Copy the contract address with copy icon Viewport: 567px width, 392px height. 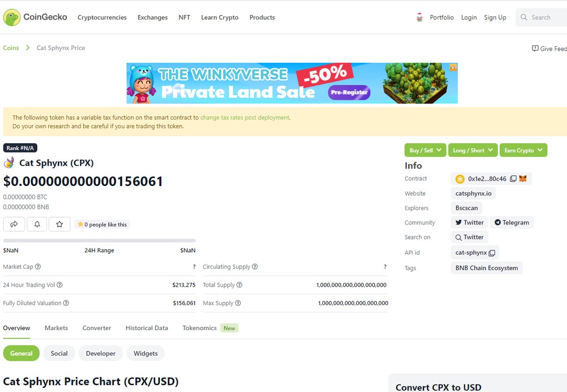[513, 179]
